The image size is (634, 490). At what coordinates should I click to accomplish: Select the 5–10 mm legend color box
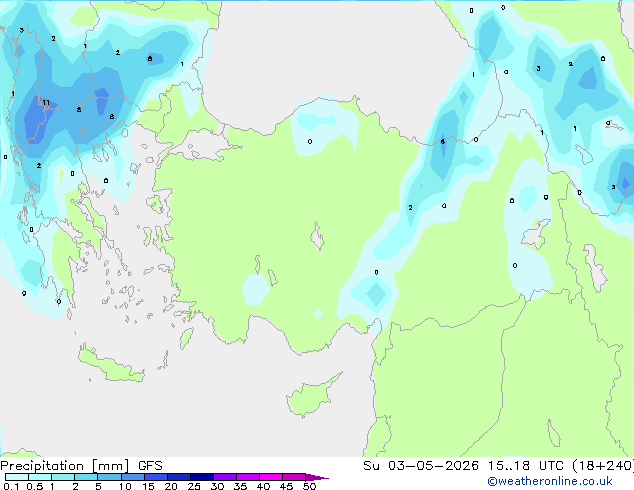tap(109, 477)
